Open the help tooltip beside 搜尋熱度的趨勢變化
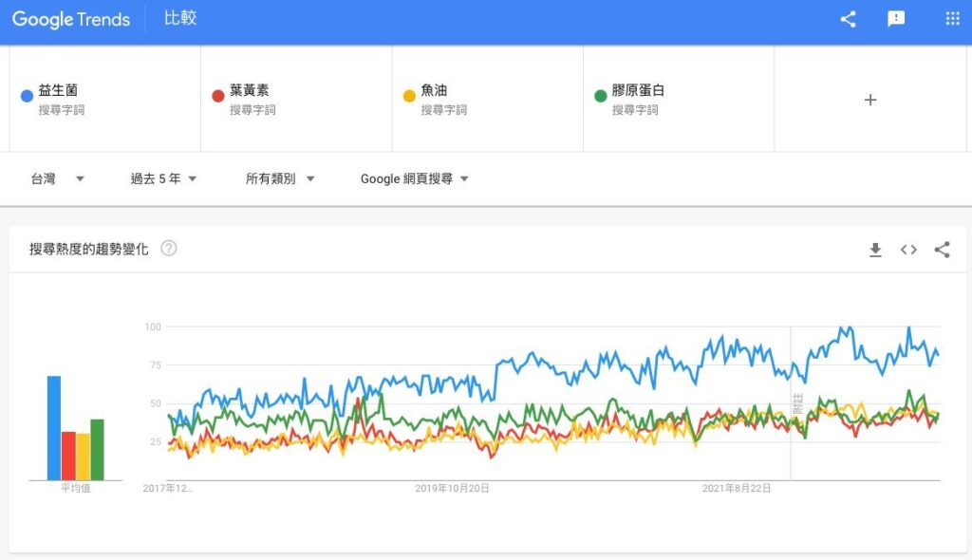The image size is (972, 560). tap(169, 248)
